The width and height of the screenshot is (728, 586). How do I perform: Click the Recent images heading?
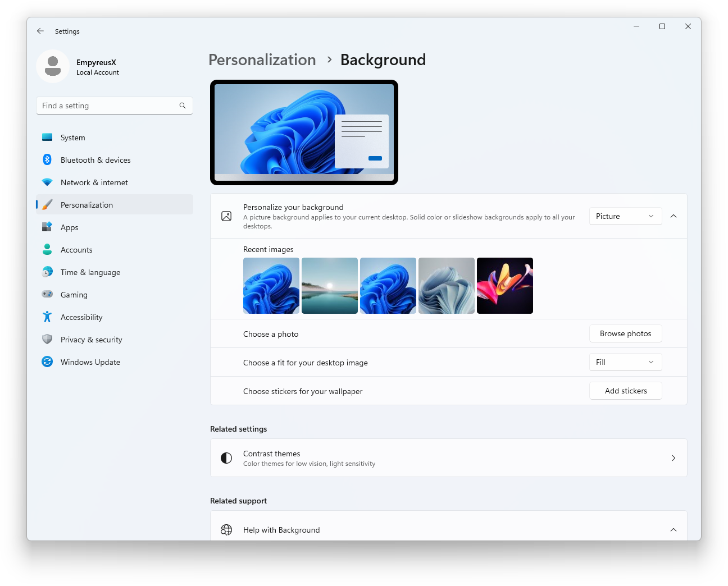(269, 249)
